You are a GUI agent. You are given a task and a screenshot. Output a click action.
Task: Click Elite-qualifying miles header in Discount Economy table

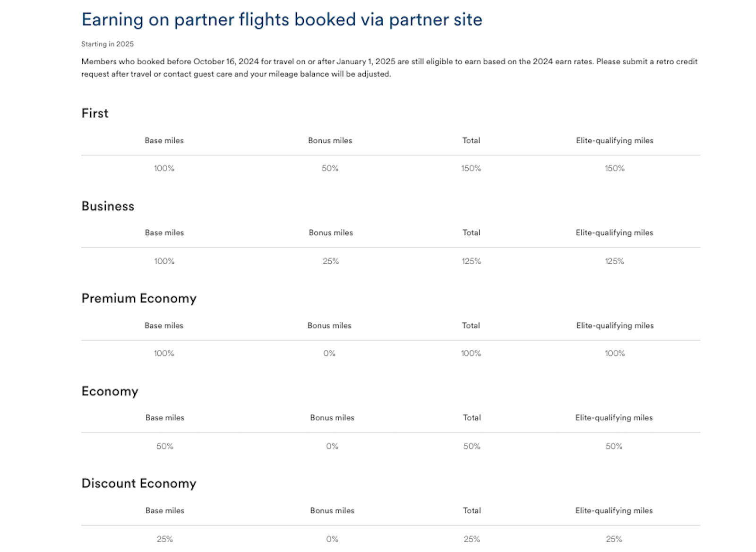pyautogui.click(x=614, y=510)
